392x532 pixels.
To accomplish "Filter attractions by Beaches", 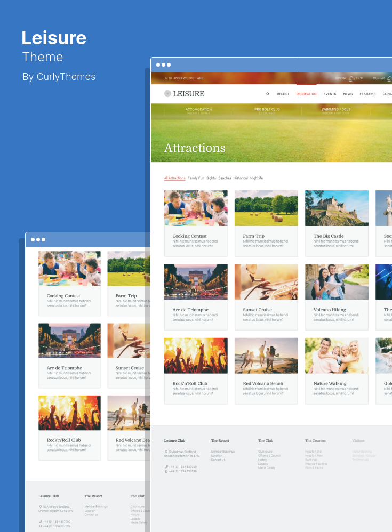I will tap(225, 178).
